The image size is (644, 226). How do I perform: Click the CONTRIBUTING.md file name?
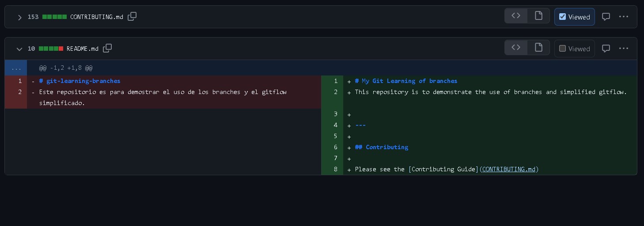point(96,17)
